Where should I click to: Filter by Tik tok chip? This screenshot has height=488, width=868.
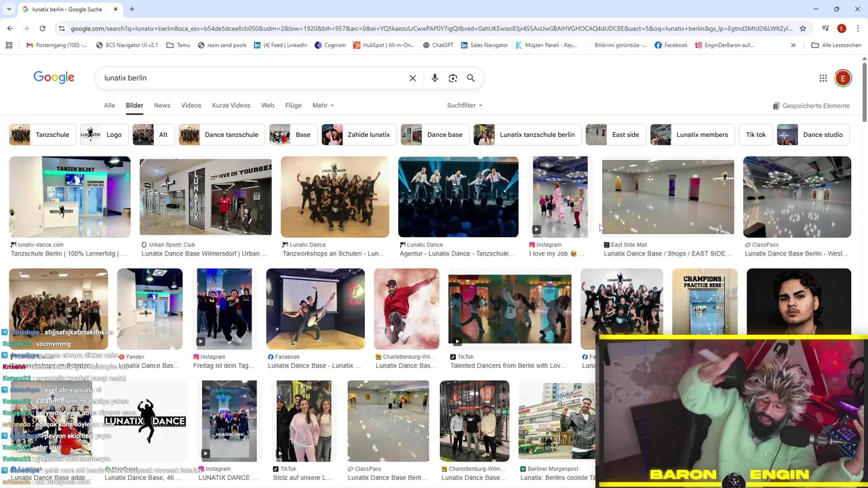pyautogui.click(x=755, y=135)
